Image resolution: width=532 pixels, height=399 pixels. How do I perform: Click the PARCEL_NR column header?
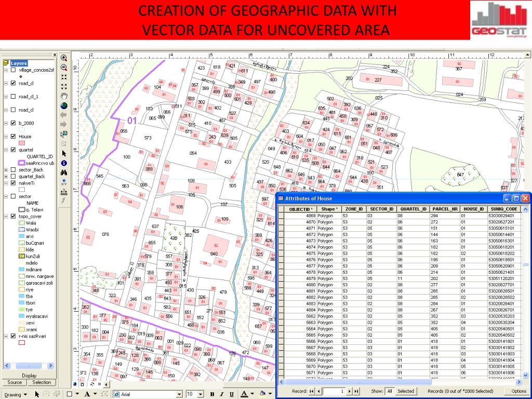[x=445, y=209]
